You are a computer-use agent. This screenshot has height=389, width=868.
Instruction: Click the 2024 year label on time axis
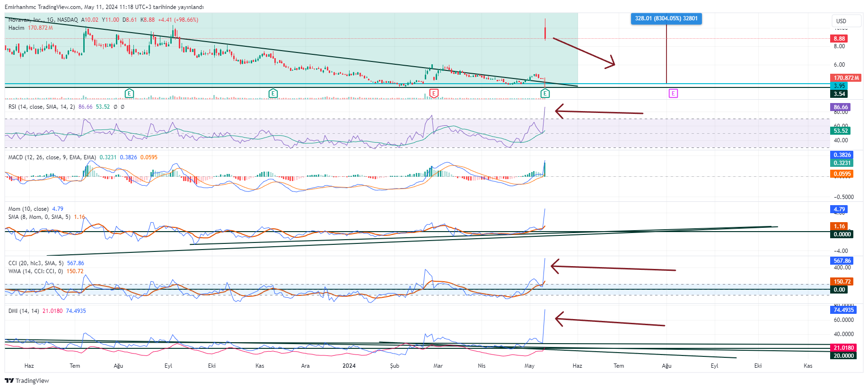349,366
